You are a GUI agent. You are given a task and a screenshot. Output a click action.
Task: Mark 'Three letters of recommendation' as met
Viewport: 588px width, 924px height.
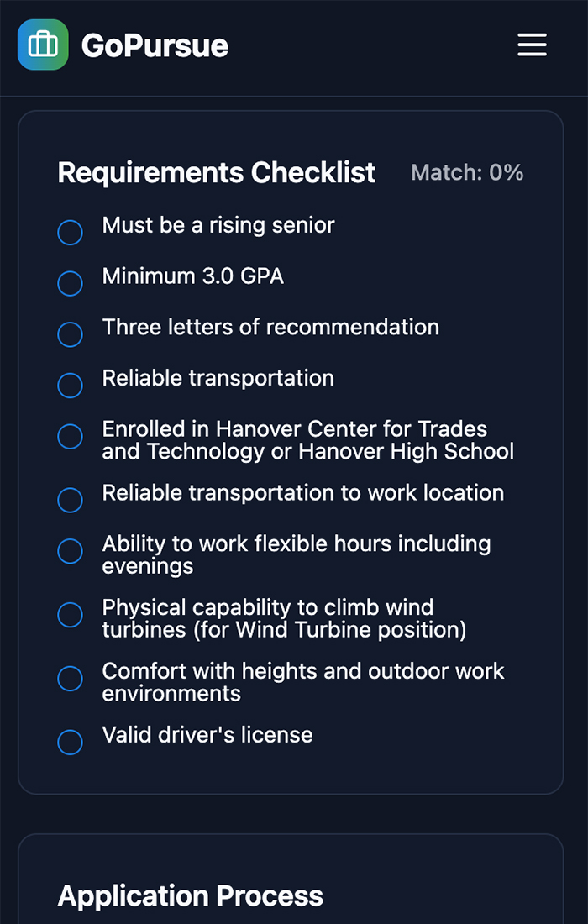(x=70, y=334)
